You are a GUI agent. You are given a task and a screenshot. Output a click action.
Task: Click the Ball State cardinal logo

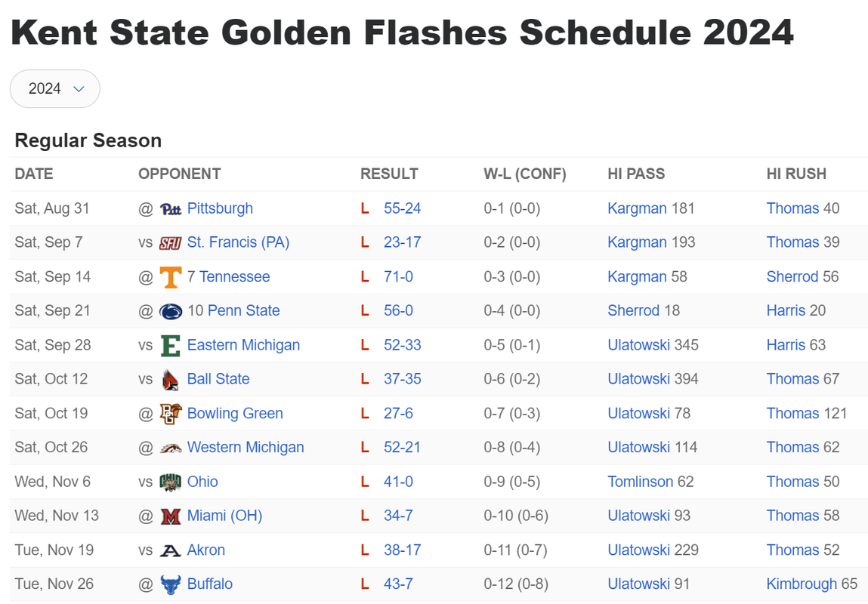(x=171, y=380)
